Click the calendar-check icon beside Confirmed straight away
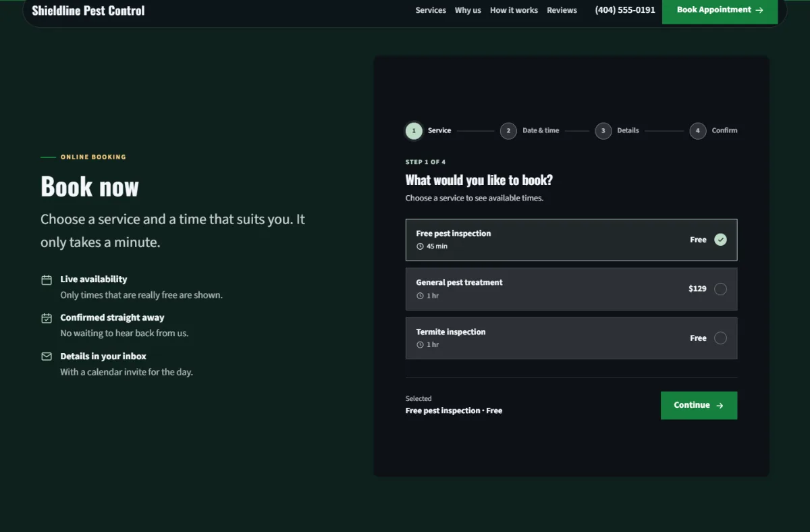Viewport: 810px width, 532px height. [47, 318]
